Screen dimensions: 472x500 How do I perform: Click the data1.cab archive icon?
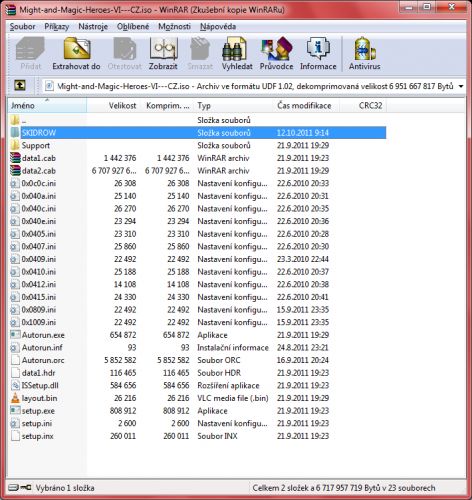pyautogui.click(x=15, y=158)
